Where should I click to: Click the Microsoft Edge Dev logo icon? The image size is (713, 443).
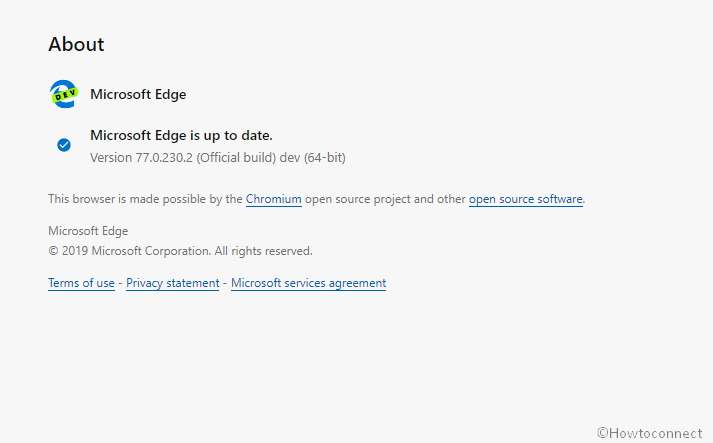point(64,94)
